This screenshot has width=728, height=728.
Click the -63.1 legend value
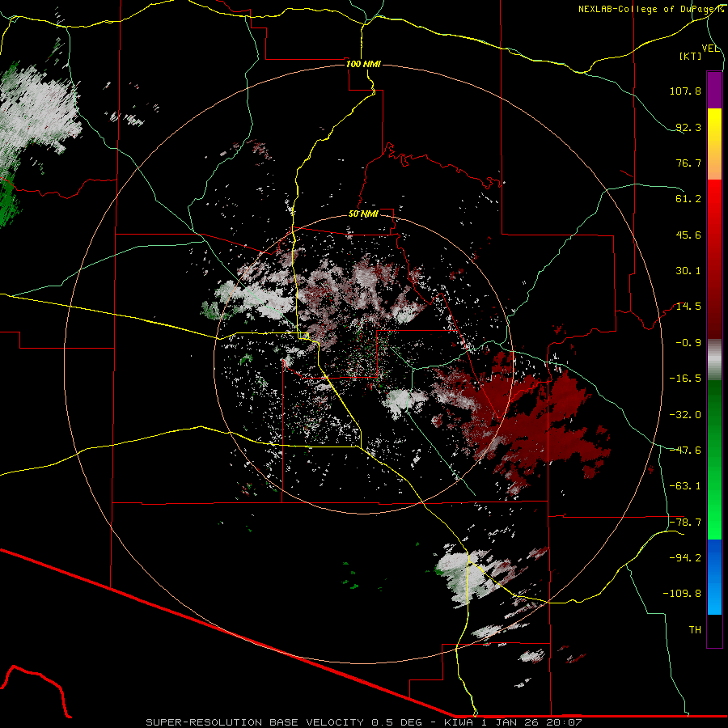(x=685, y=486)
